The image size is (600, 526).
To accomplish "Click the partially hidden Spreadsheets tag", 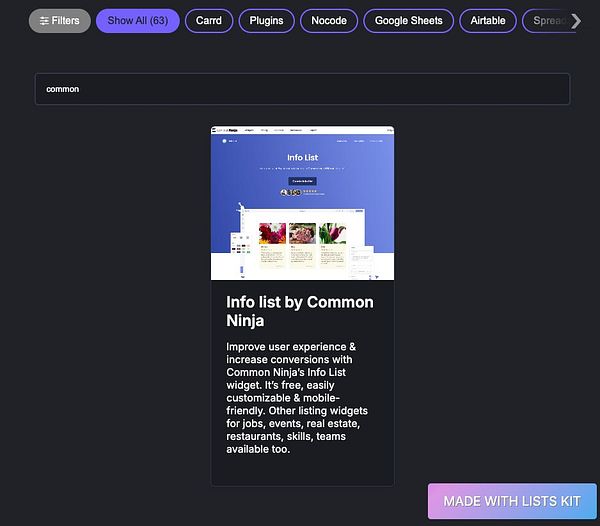I will [x=546, y=21].
